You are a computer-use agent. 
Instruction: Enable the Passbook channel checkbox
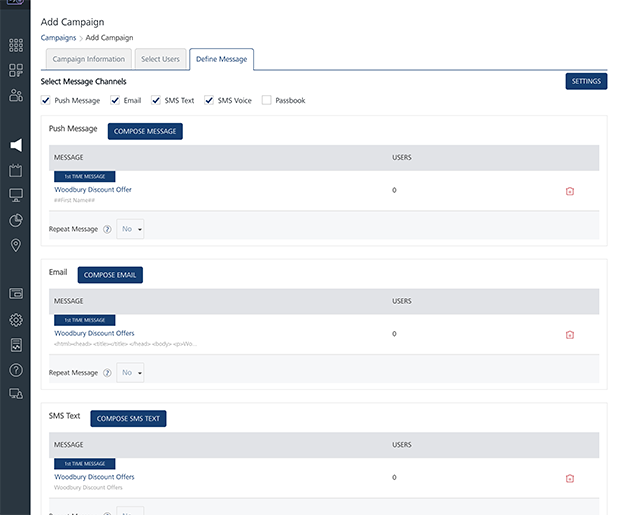pos(266,100)
